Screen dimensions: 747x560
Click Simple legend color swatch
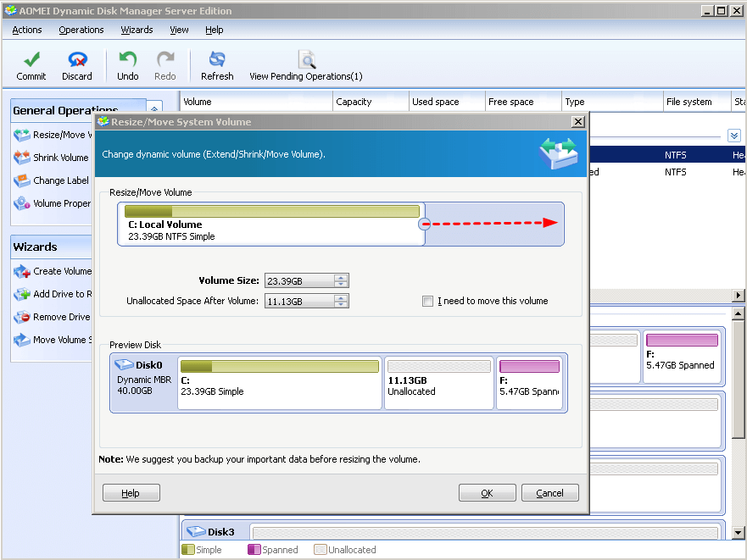coord(188,550)
